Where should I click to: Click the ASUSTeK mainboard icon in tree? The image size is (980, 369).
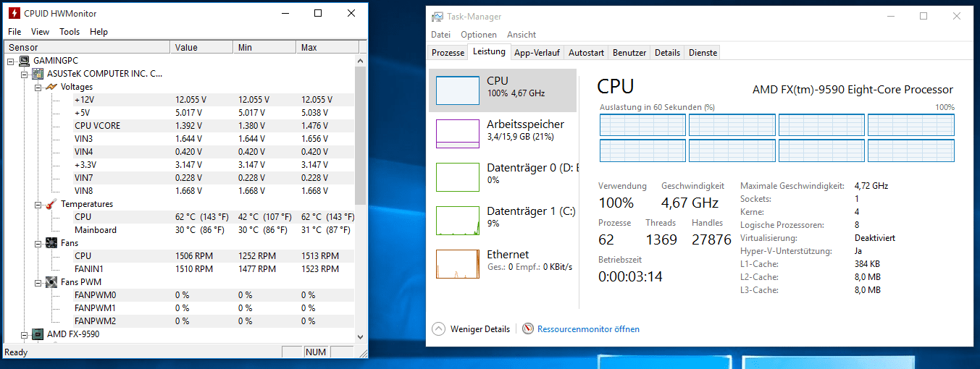coord(37,74)
